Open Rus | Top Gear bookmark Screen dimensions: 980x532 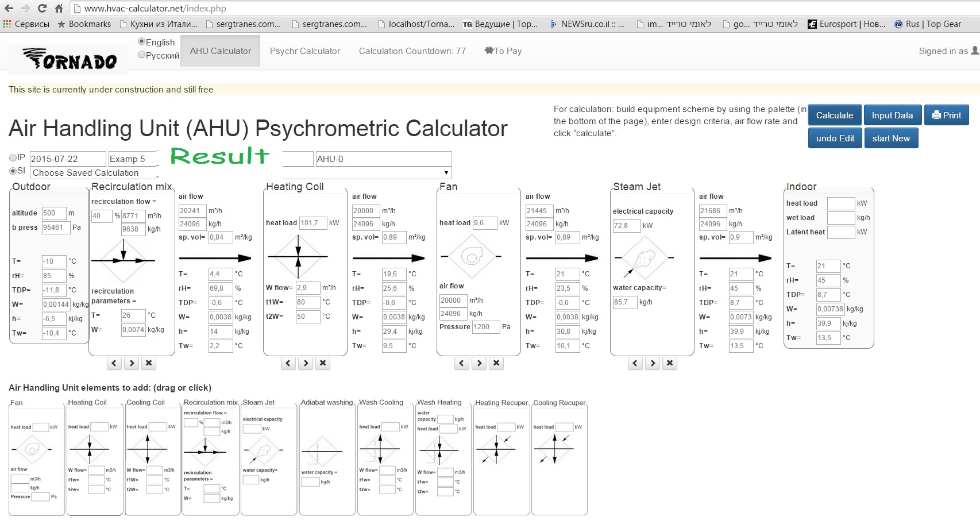(x=928, y=24)
